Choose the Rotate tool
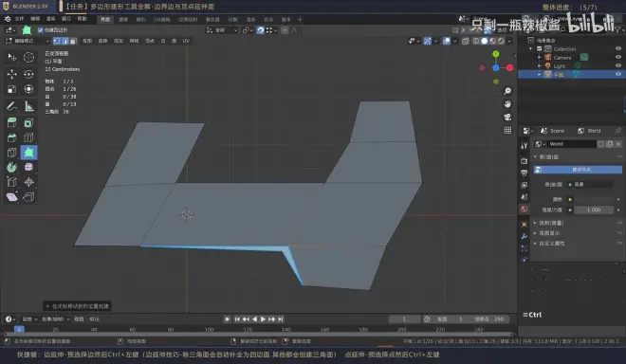 28,74
